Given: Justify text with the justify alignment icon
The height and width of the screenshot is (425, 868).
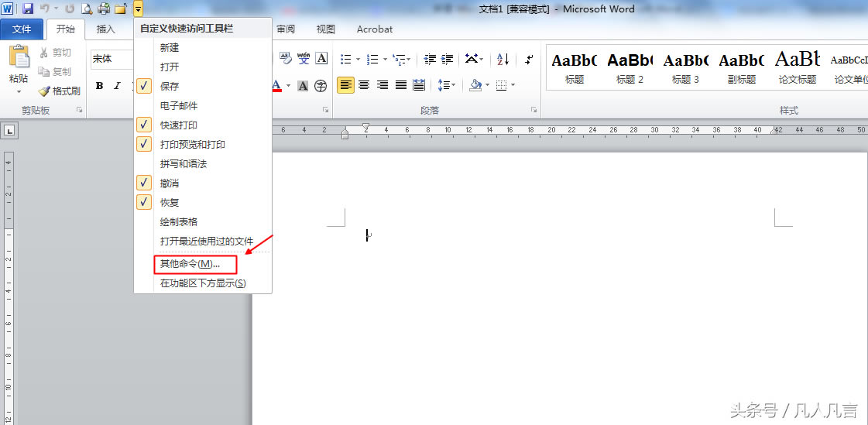Looking at the screenshot, I should [401, 85].
